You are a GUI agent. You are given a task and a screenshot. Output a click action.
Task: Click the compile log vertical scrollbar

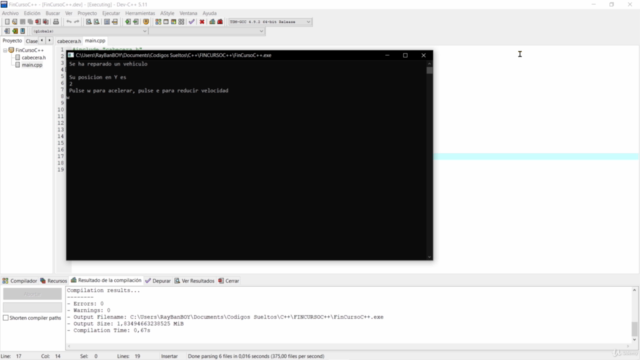point(634,315)
